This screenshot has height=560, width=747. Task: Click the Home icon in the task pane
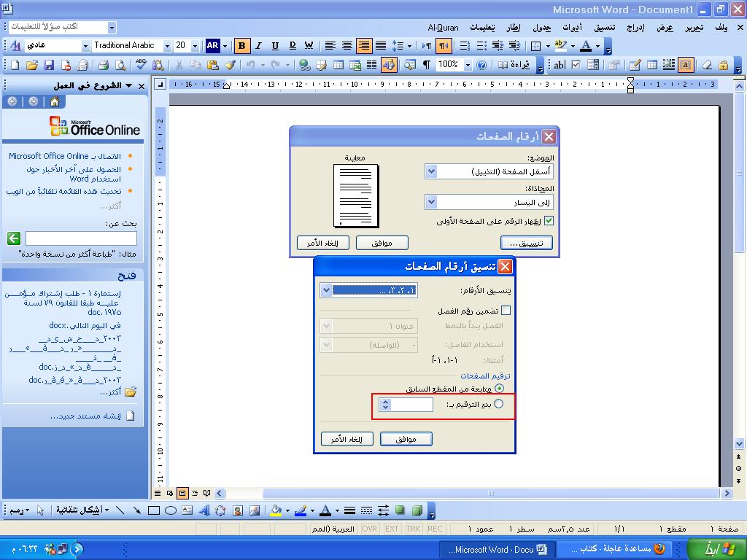pyautogui.click(x=55, y=101)
